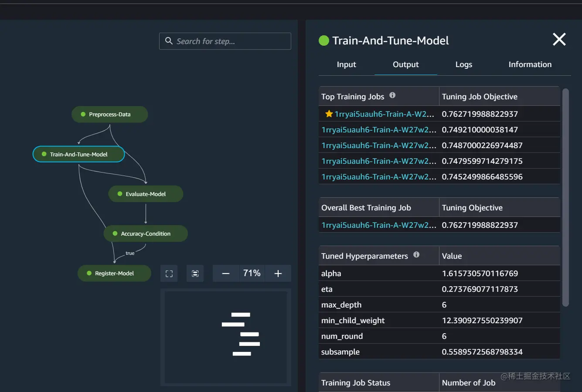Click the Tuning Job Objective column header

pyautogui.click(x=480, y=97)
